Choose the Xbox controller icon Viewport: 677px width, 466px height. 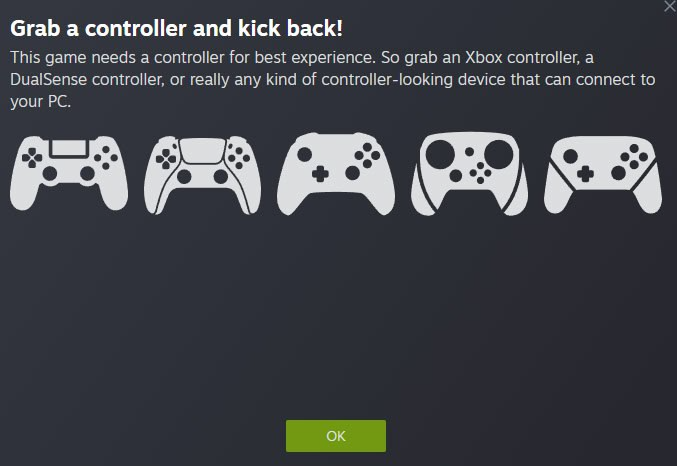336,174
